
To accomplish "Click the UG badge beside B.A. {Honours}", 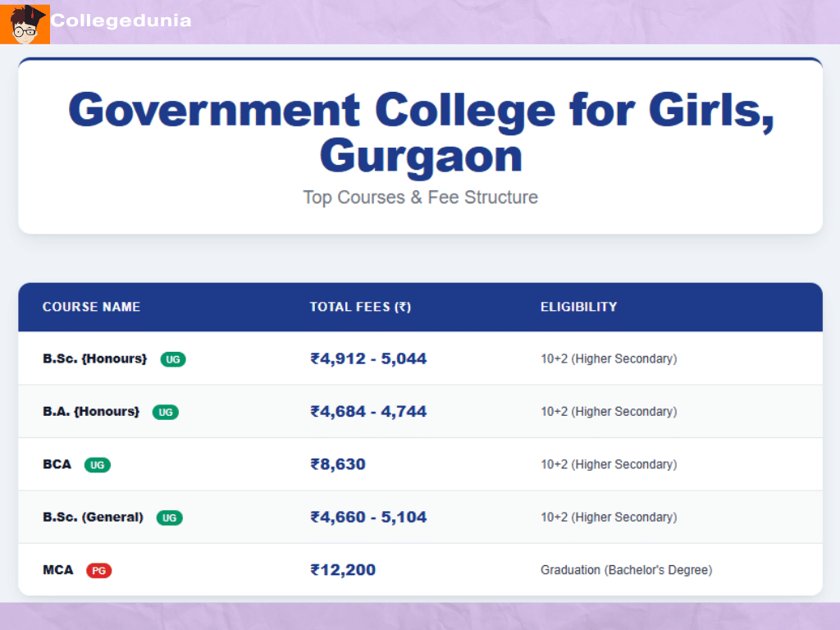I will [x=165, y=412].
